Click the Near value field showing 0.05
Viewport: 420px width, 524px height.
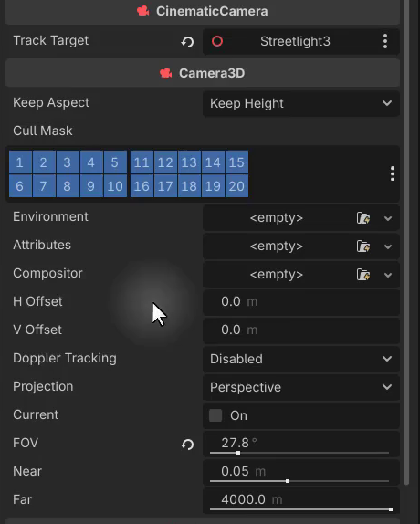point(301,472)
